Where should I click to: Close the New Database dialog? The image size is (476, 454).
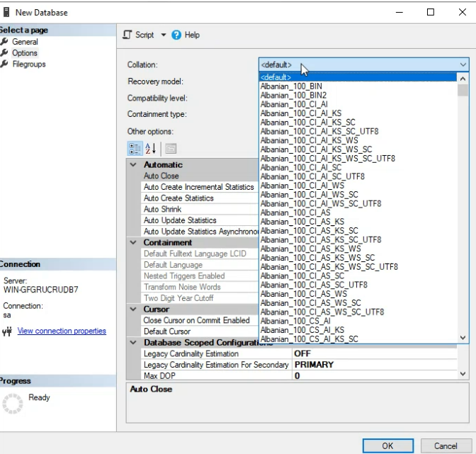point(463,12)
